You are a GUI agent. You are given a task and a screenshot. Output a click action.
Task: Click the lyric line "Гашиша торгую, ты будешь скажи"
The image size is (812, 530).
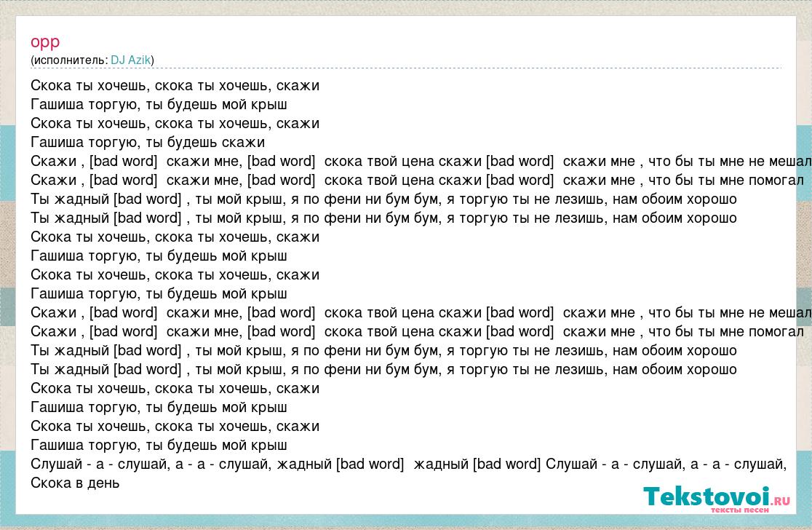pyautogui.click(x=148, y=142)
